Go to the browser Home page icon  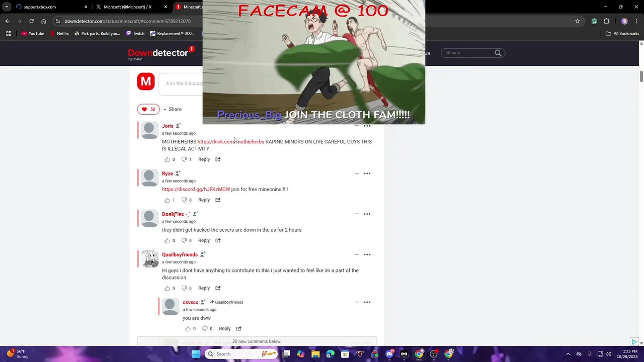(x=44, y=21)
